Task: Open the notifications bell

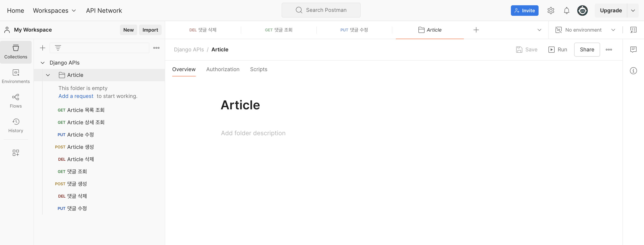Action: [566, 11]
